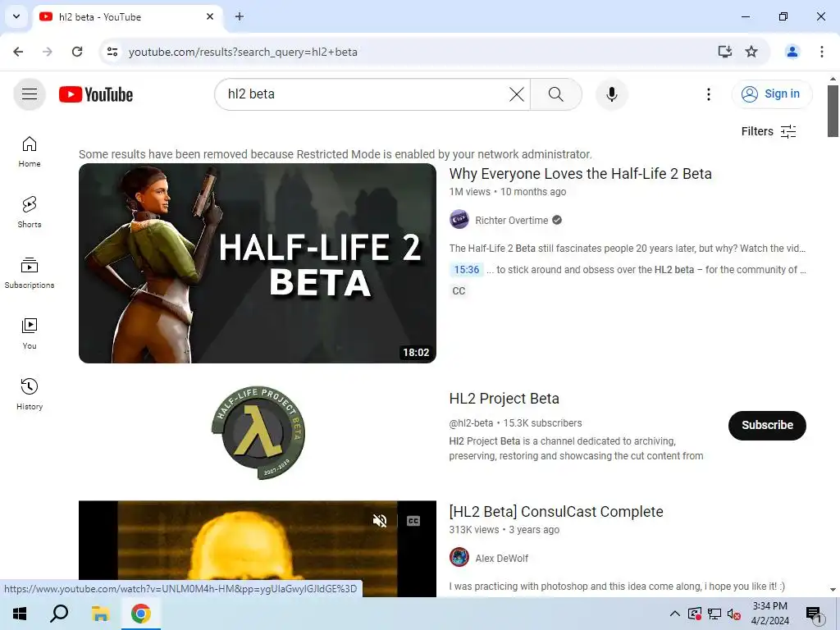
Task: Open the taskbar clock and date
Action: [x=769, y=614]
